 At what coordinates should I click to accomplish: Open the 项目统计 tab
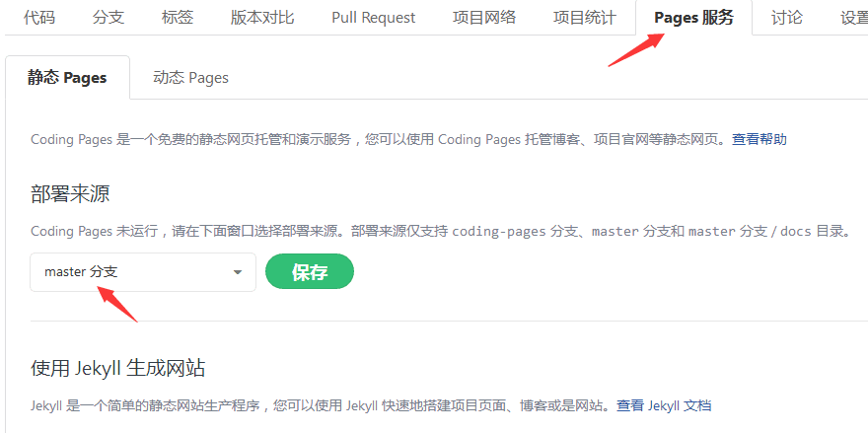coord(585,18)
